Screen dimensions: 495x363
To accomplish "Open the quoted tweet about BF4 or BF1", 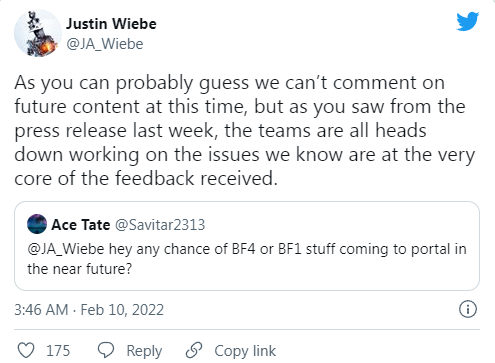I will [x=247, y=246].
